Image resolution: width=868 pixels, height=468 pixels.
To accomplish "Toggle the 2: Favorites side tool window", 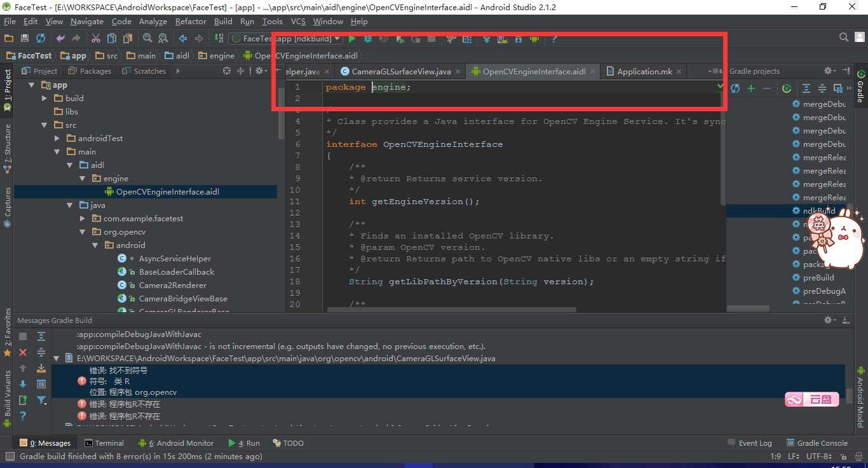I will click(8, 332).
